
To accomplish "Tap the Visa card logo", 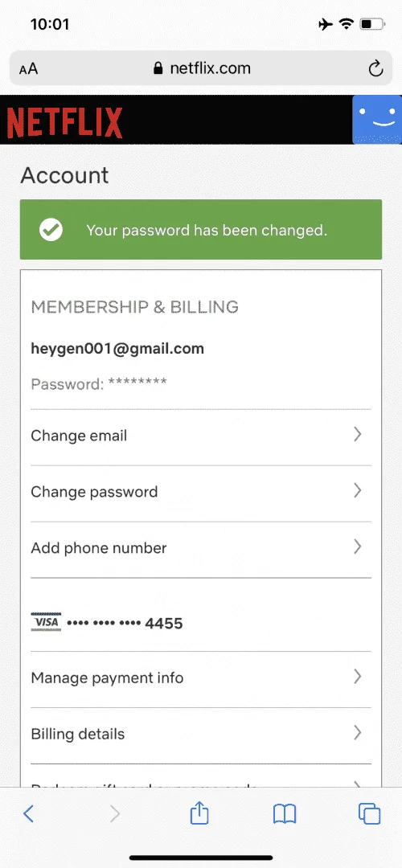I will coord(46,623).
